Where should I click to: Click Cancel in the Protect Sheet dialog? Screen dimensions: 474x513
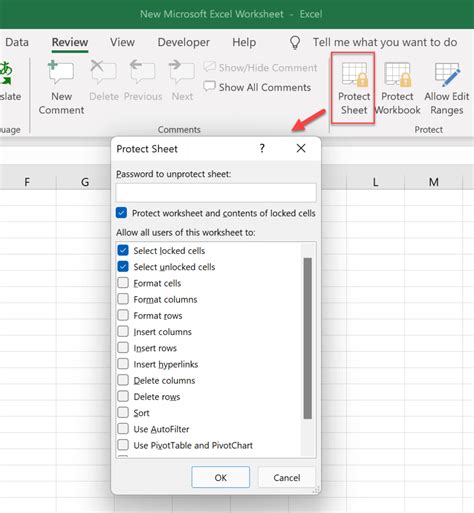tap(287, 477)
